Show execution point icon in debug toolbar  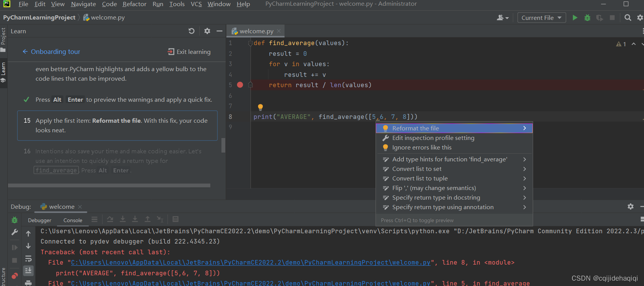coord(94,219)
